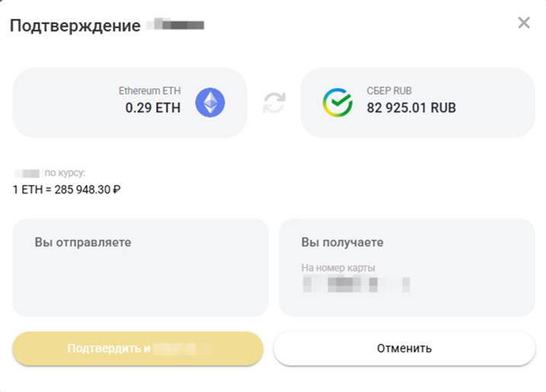Screen dimensions: 546x392
Task: Click the blurred word before 'по курсу:'
Action: (27, 173)
